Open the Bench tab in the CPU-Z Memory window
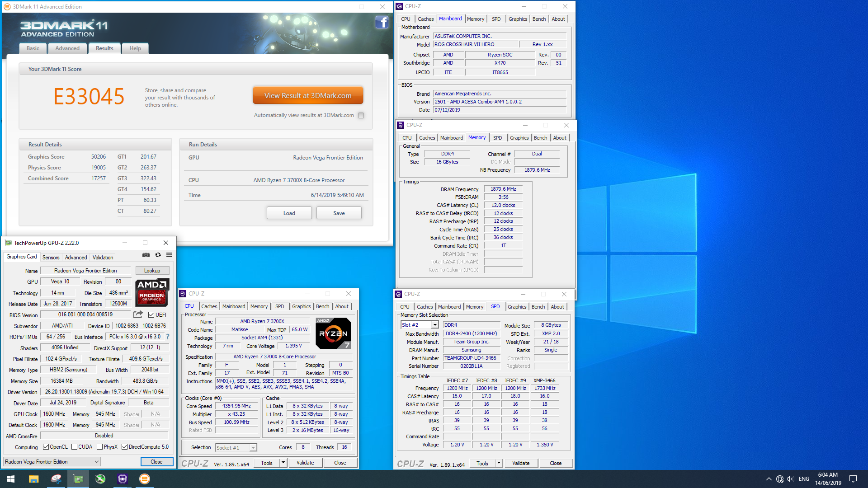868x488 pixels. [x=541, y=138]
